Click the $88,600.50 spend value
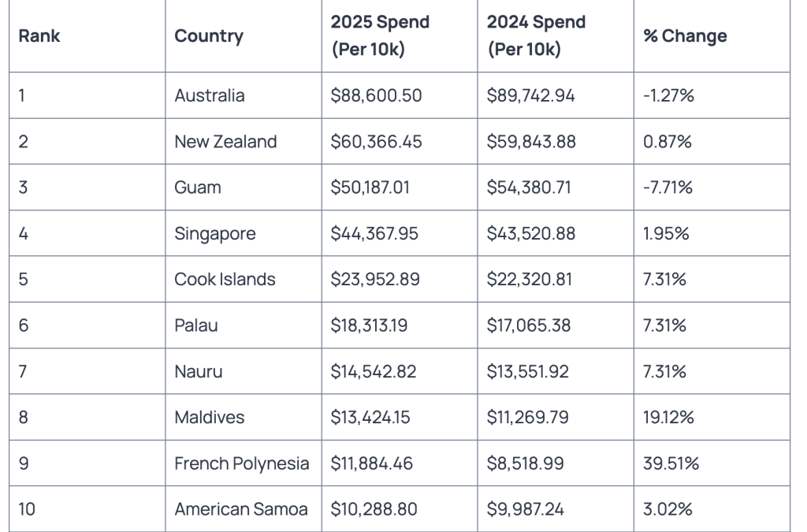 coord(376,95)
